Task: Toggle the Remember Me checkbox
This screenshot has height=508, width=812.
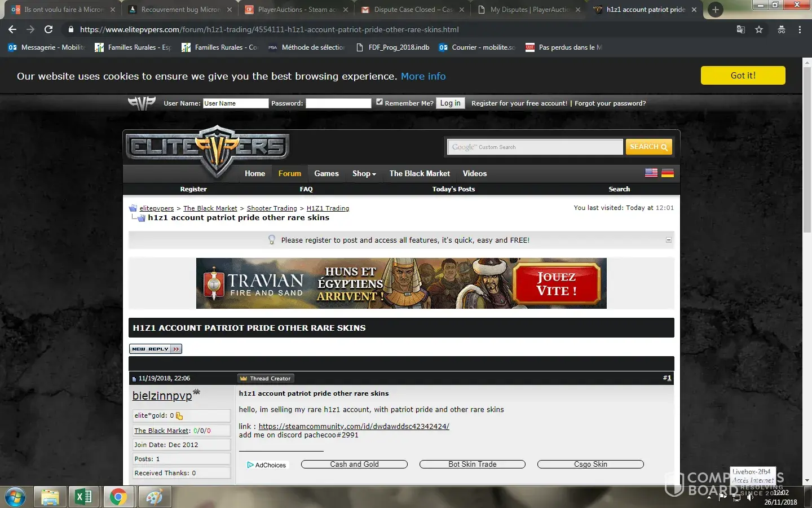Action: point(379,102)
